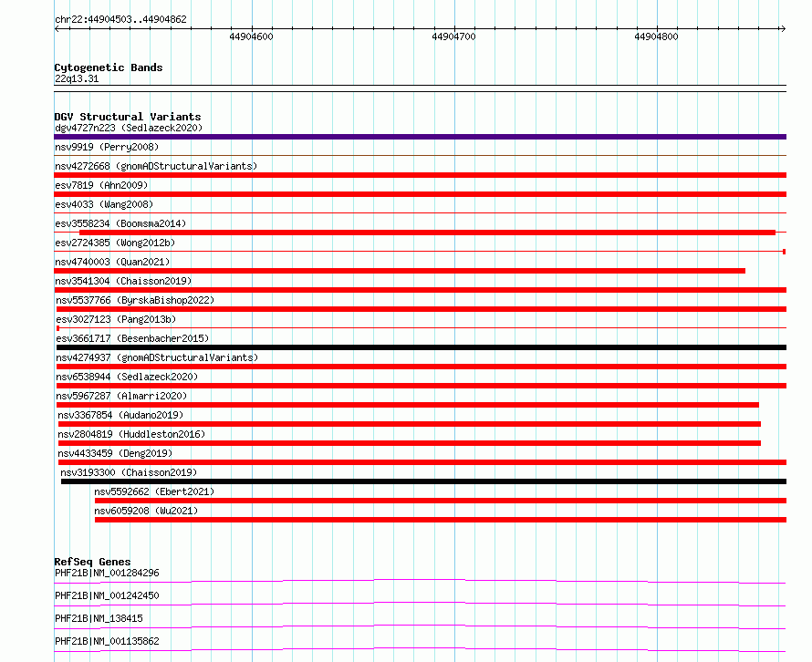Open esv4033 (Wang2008) variant label

[104, 204]
